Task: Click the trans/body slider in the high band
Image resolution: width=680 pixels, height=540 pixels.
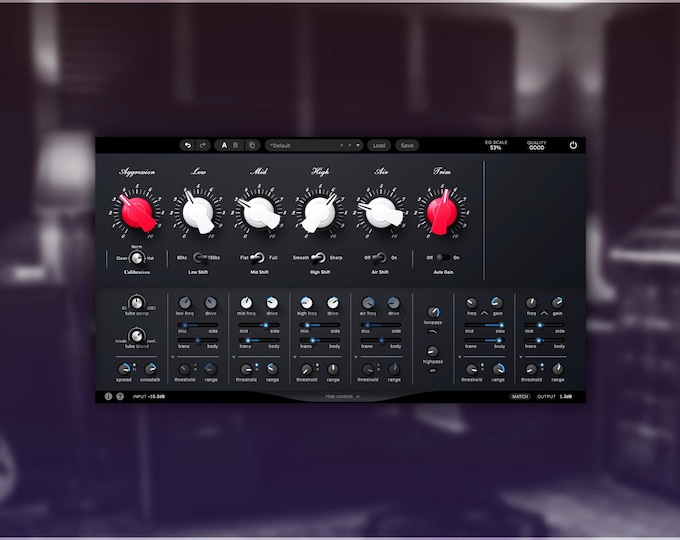Action: (320, 340)
